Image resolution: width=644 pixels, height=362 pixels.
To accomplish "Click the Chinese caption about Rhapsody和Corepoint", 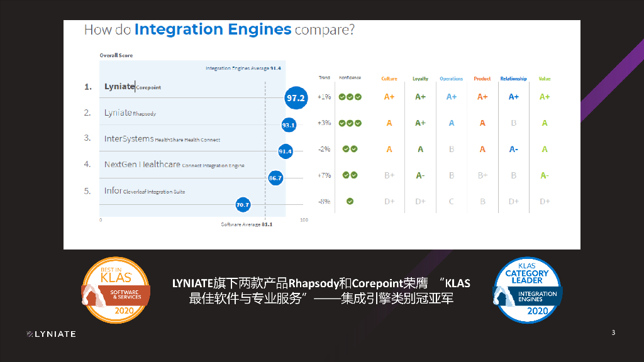I will [321, 290].
